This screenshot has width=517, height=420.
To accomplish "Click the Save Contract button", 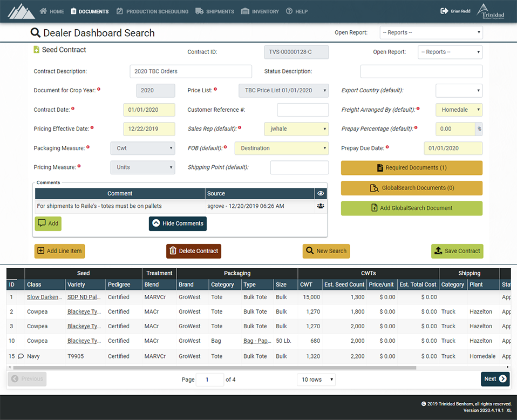I will 457,251.
